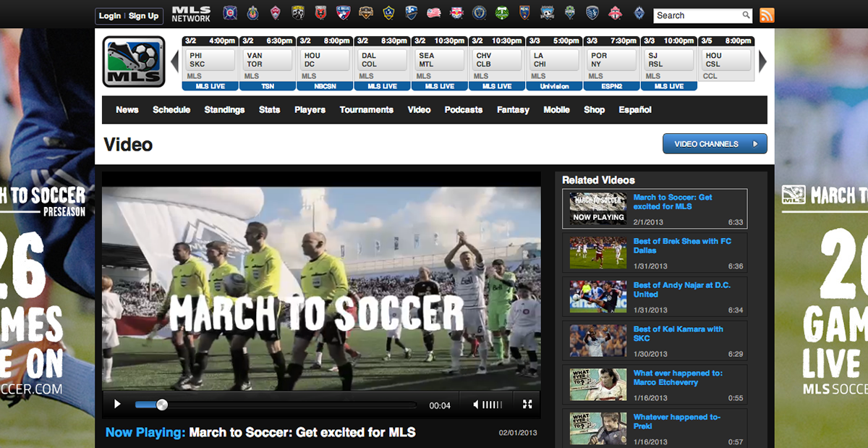Open the Players menu item
The height and width of the screenshot is (448, 868).
(310, 110)
